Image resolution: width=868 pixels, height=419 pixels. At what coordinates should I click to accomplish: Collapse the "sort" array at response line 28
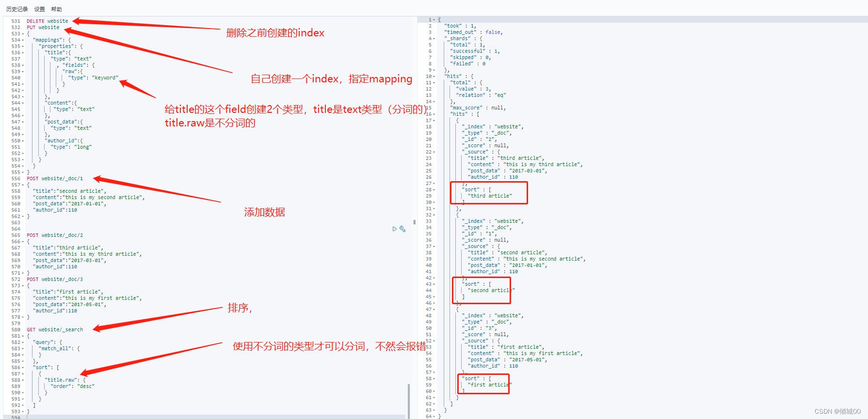[x=434, y=190]
